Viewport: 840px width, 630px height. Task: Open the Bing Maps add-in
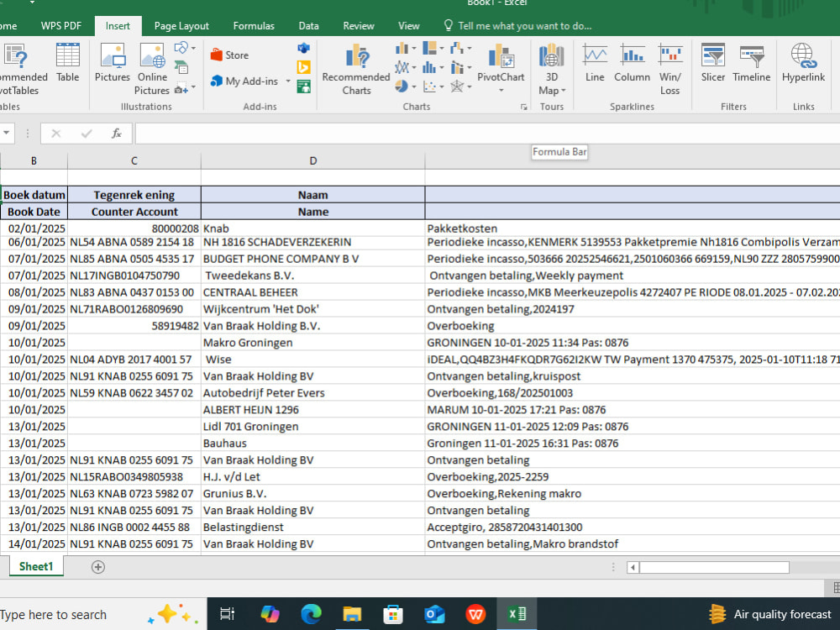(304, 67)
